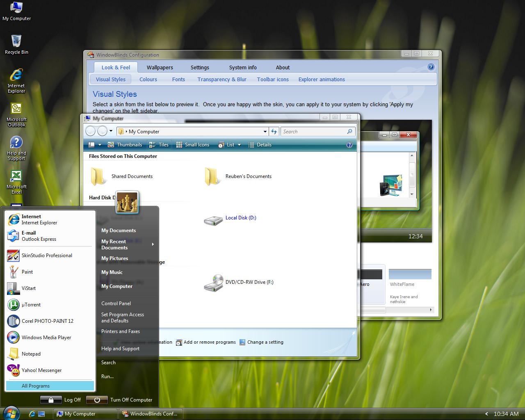Open the Recycle Bin desktop icon
This screenshot has width=525, height=420.
pos(16,45)
